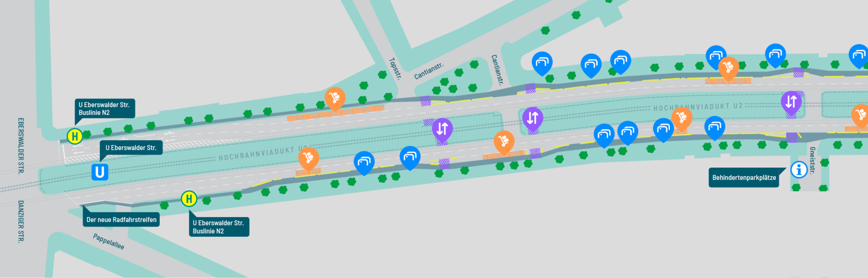The image size is (868, 278).
Task: Click the yellow bus stop icon near Pappelallee
Action: coord(189,198)
